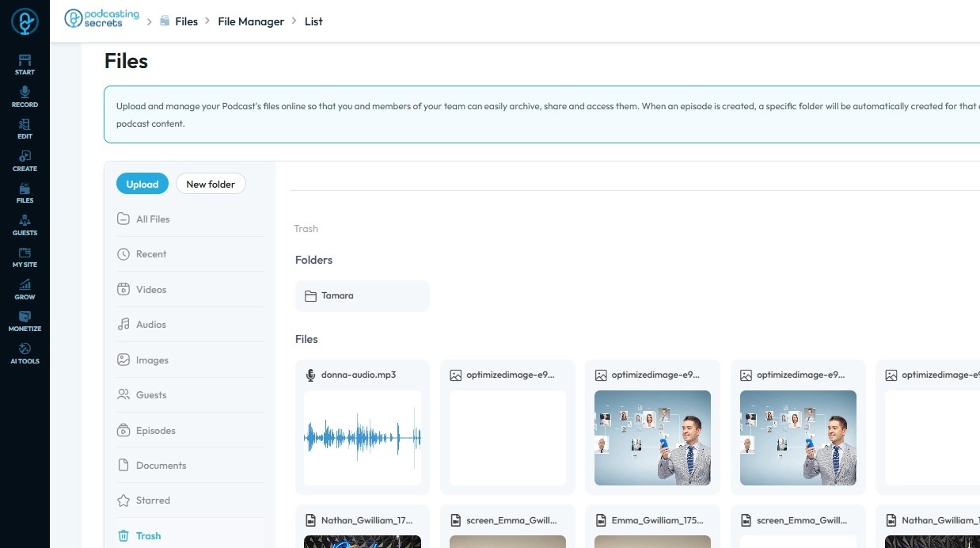Click the donna-audio.mp3 file name
The height and width of the screenshot is (548, 980).
pyautogui.click(x=359, y=375)
